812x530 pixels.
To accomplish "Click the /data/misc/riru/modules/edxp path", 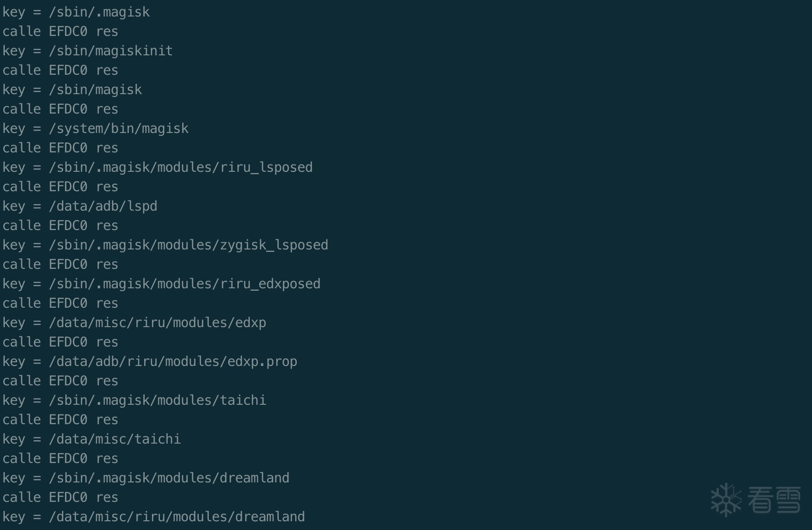I will [x=157, y=323].
